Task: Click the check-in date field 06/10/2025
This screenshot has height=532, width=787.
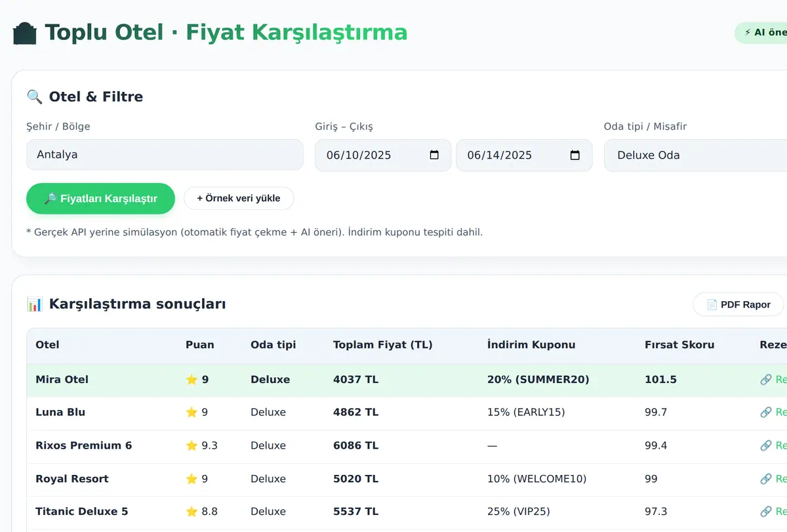Action: coord(383,155)
